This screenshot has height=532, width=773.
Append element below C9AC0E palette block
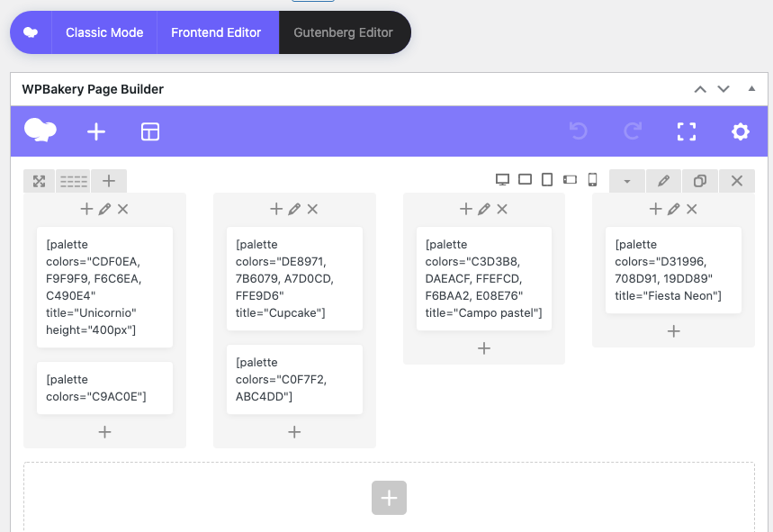[104, 432]
